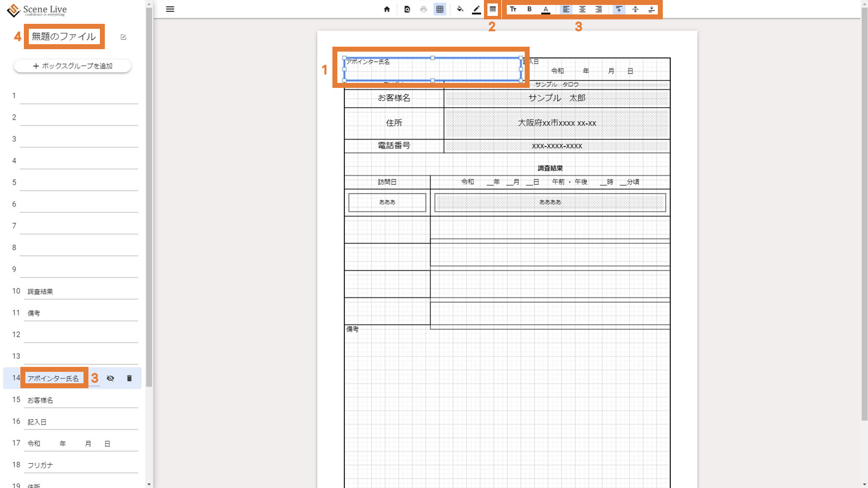Click the ボックスグループを追加 button
The height and width of the screenshot is (488, 868).
73,66
